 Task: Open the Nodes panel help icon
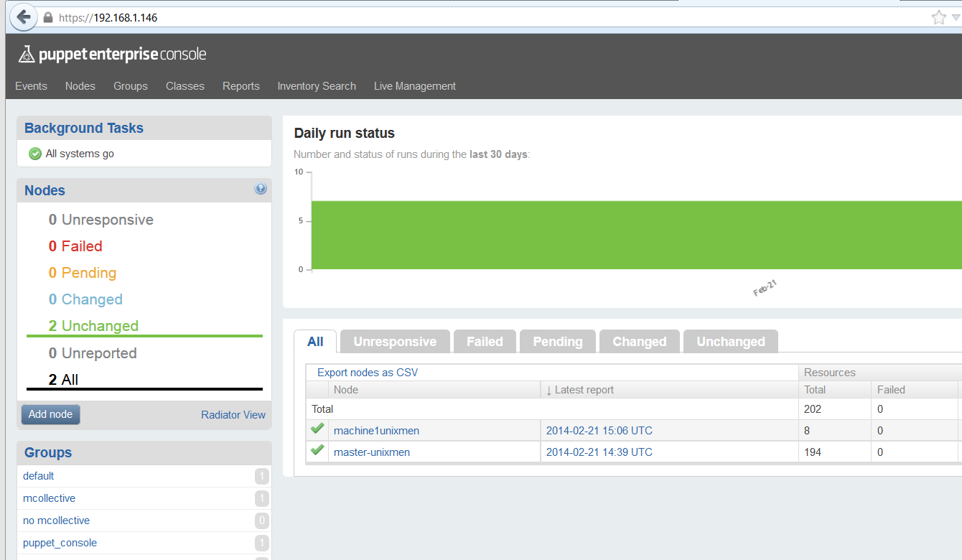tap(261, 189)
